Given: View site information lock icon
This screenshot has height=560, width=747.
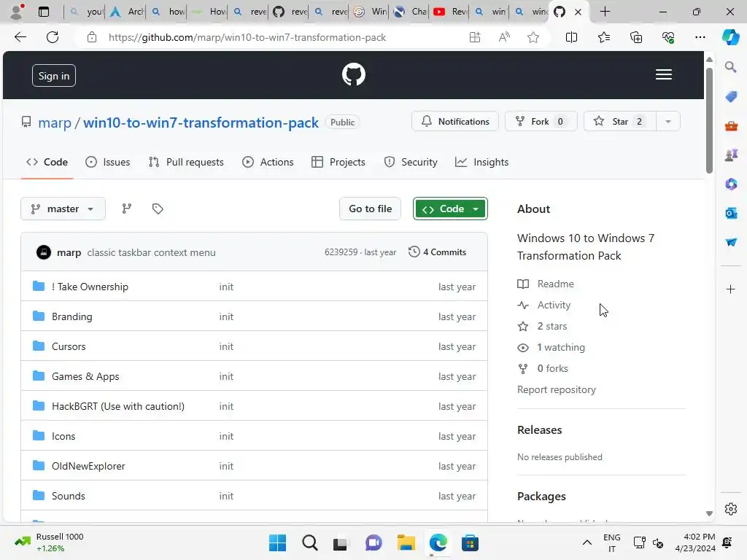Looking at the screenshot, I should [x=92, y=37].
